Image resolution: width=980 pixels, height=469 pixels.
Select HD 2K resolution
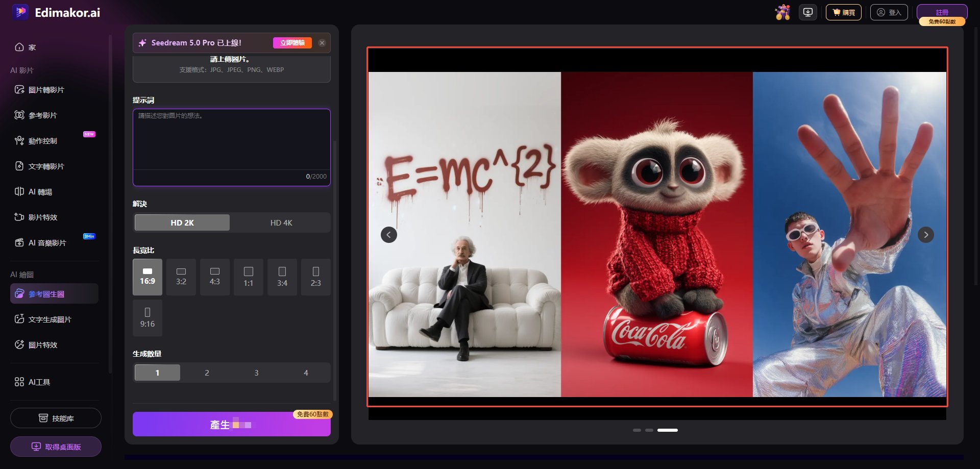pyautogui.click(x=182, y=223)
